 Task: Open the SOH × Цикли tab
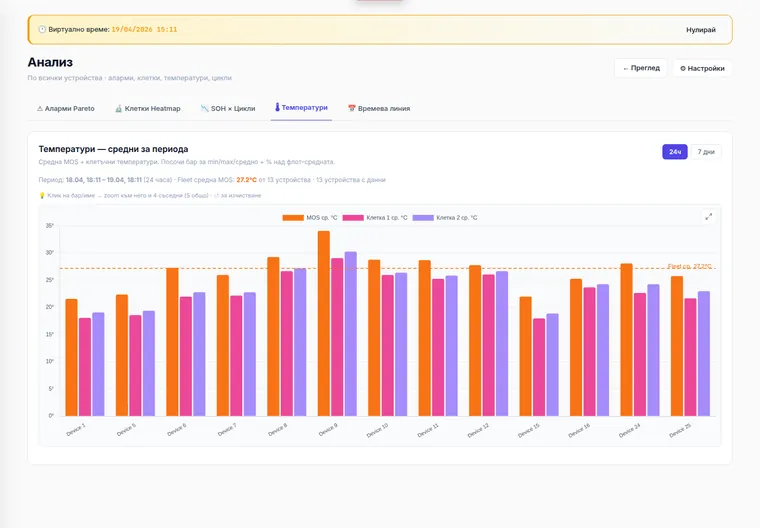(228, 109)
